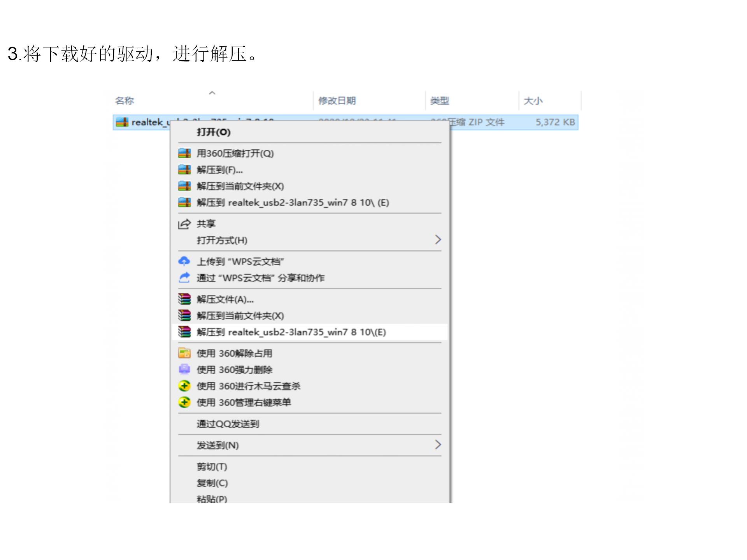Image resolution: width=747 pixels, height=560 pixels.
Task: Select the realtek_ file name text
Action: (x=151, y=122)
